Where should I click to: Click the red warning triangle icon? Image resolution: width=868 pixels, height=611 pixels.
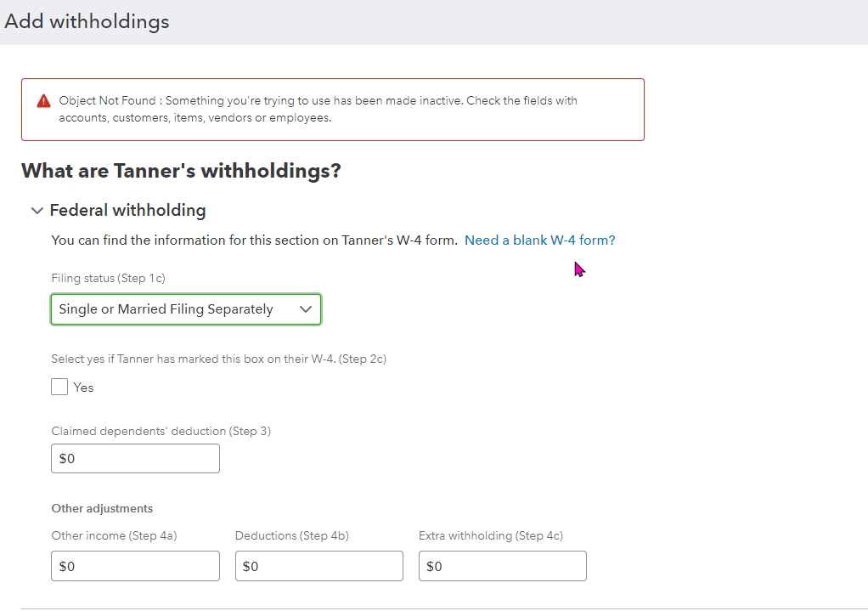point(42,100)
